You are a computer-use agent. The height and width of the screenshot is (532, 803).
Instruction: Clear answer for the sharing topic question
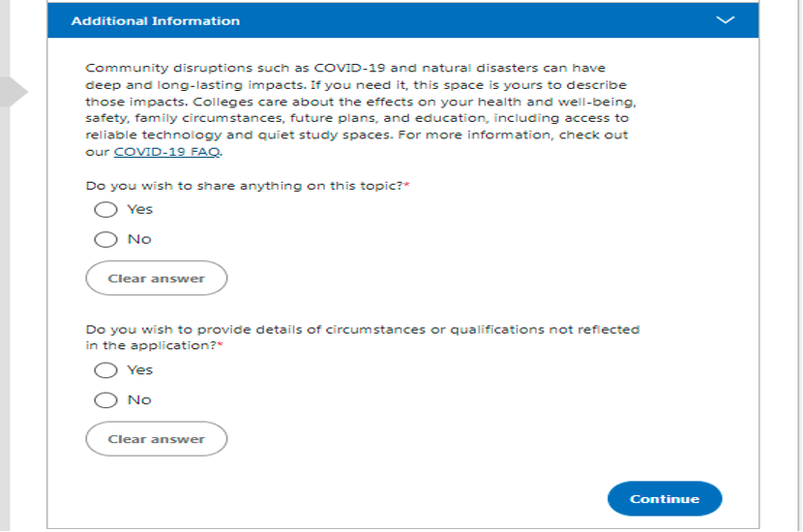[156, 278]
